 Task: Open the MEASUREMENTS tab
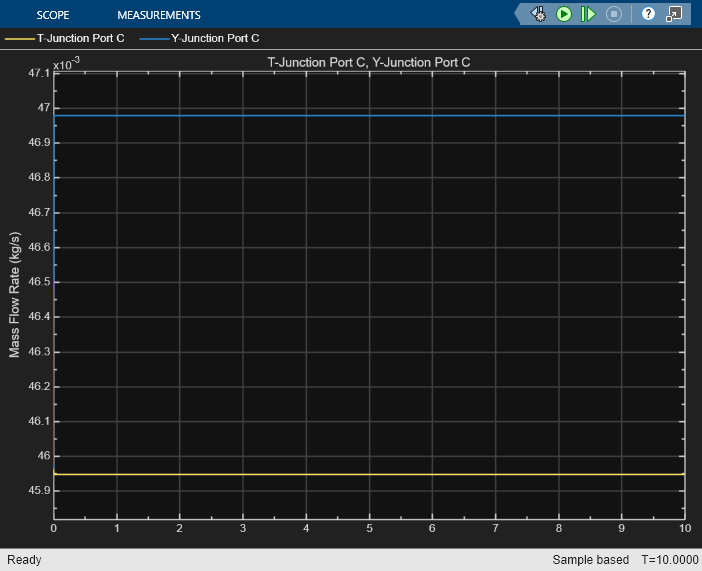(x=158, y=15)
